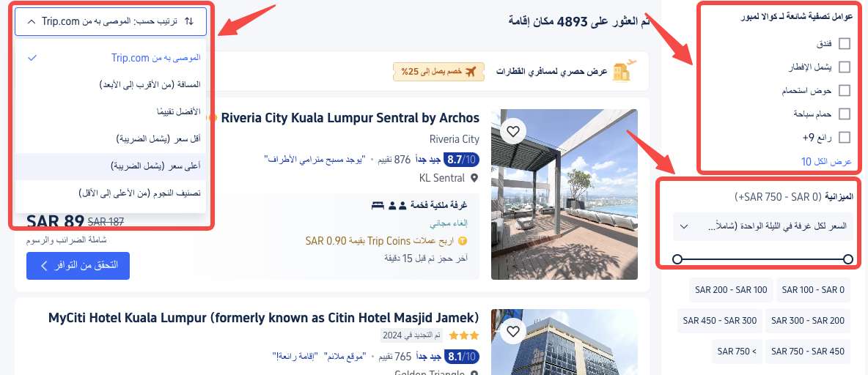
Task: Click التحقق من التوافر availability button
Action: point(78,266)
